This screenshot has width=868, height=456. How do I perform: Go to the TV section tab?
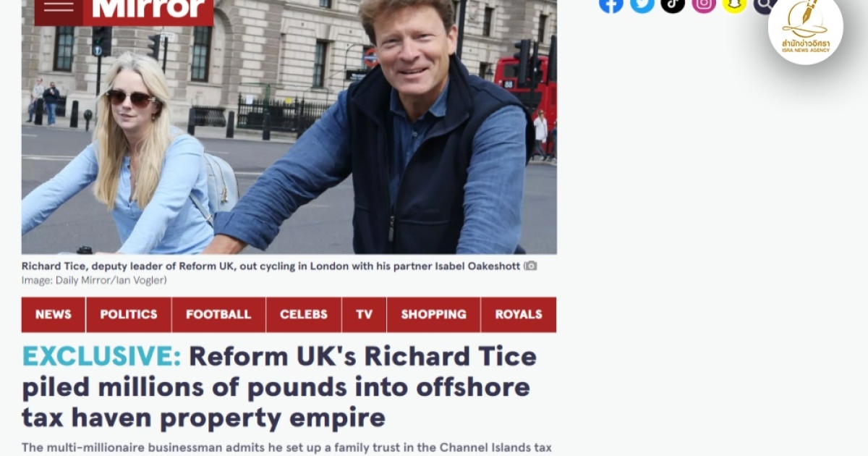click(x=364, y=315)
